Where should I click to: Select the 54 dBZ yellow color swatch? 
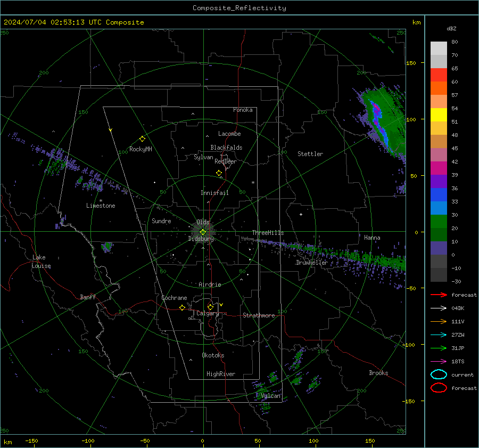click(x=439, y=115)
